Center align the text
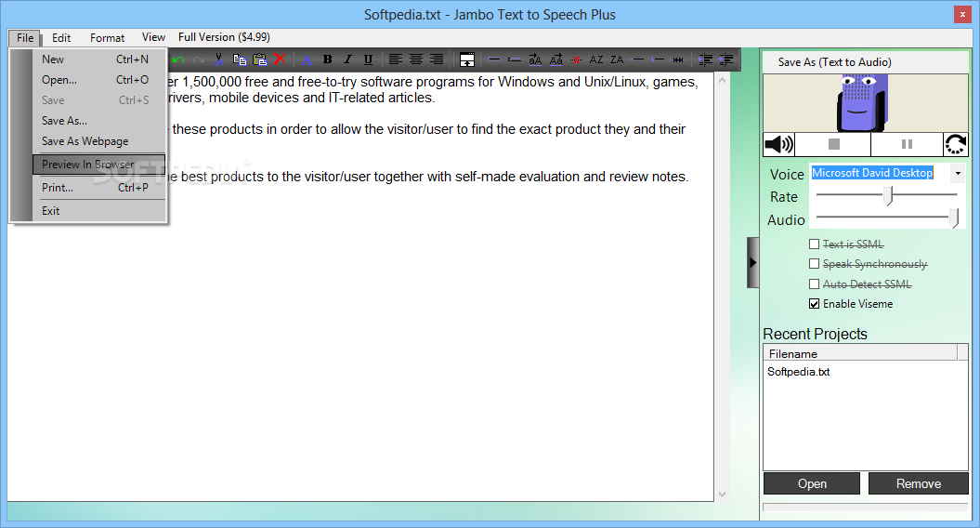Screen dimensions: 980x528 415,59
